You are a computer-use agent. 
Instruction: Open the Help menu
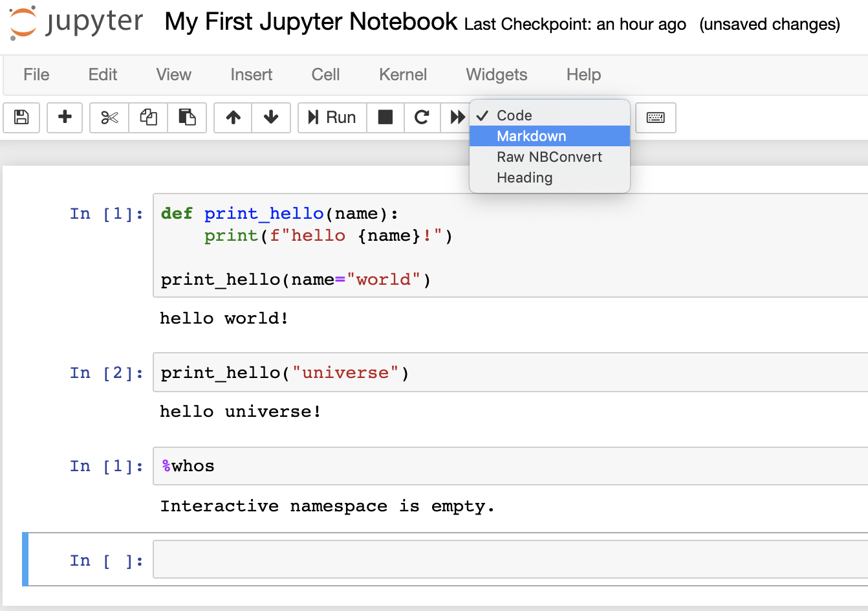click(x=583, y=74)
